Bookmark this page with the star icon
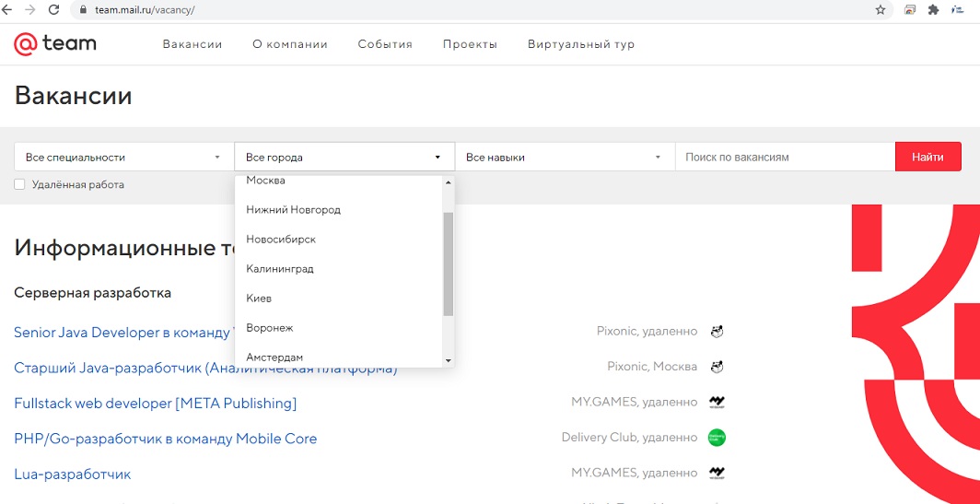This screenshot has height=504, width=980. pyautogui.click(x=881, y=10)
